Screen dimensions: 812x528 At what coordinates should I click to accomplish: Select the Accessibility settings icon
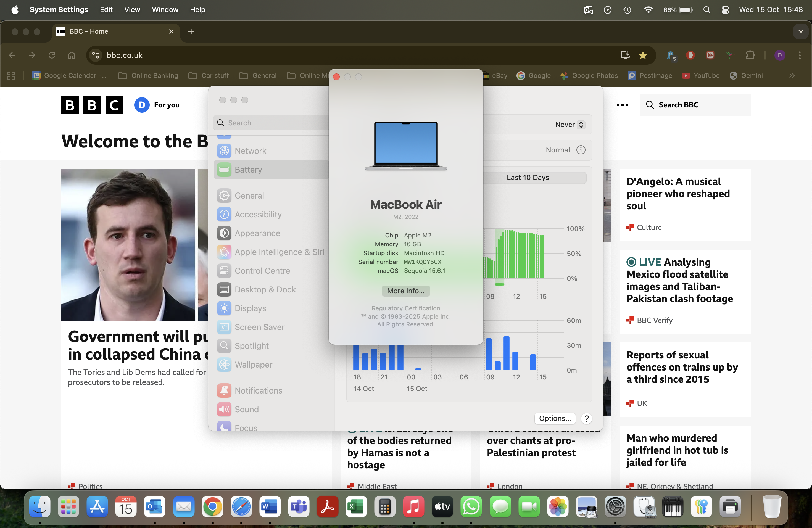(x=224, y=214)
